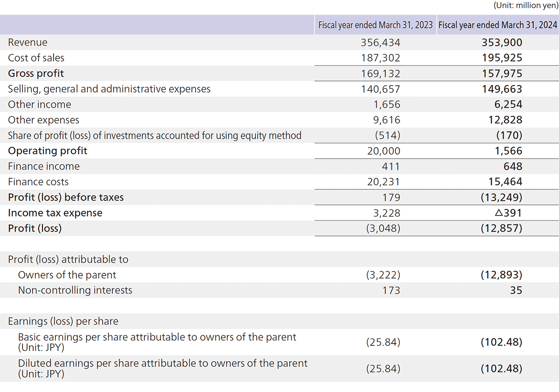
Task: Select the Cost of sales row label
Action: [36, 58]
